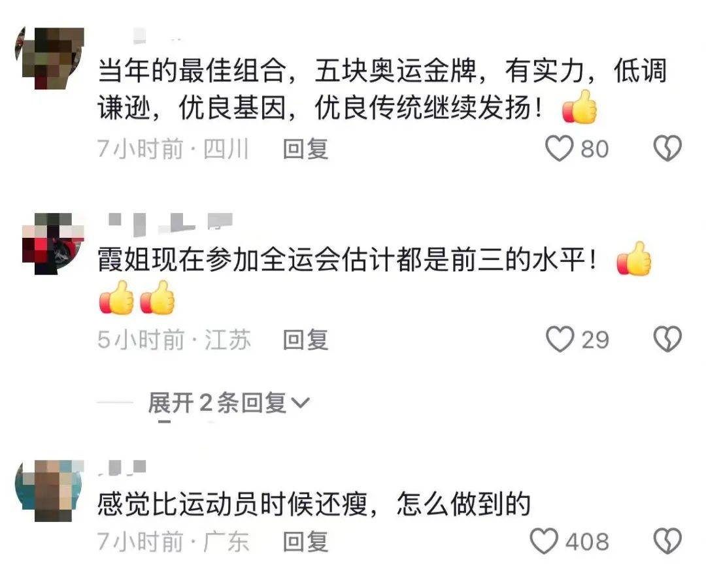
Task: Tap broken heart on the Jiangsu comment
Action: [x=667, y=339]
